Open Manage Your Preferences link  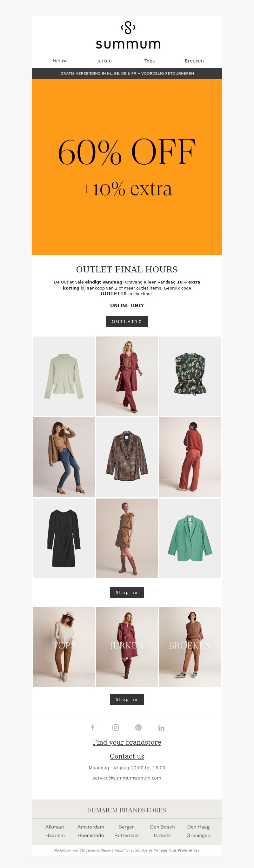pyautogui.click(x=176, y=850)
